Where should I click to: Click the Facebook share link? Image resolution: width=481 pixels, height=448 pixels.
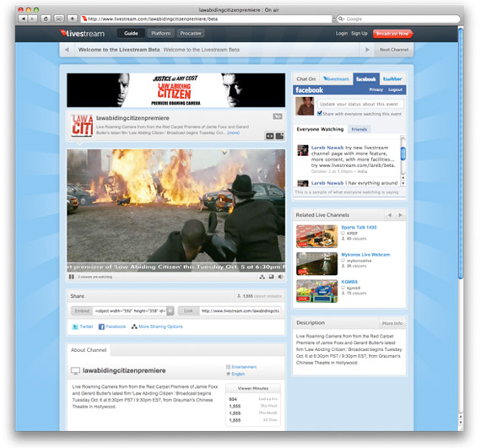click(116, 327)
